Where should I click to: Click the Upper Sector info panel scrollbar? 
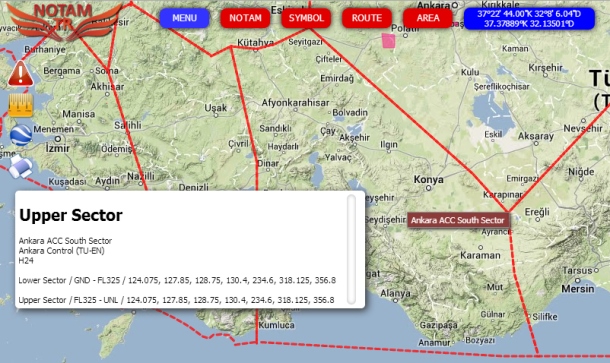[x=351, y=249]
